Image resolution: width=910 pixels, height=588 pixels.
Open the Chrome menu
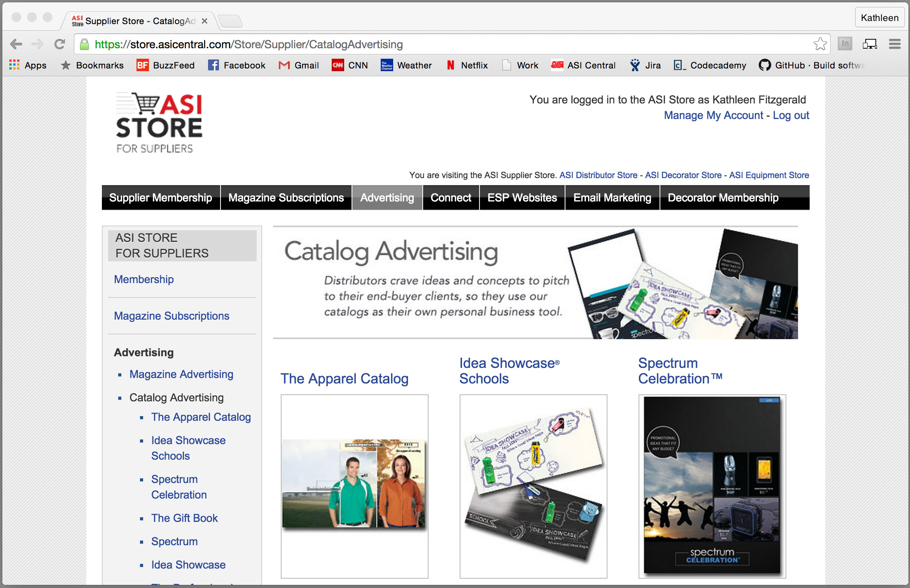point(894,44)
